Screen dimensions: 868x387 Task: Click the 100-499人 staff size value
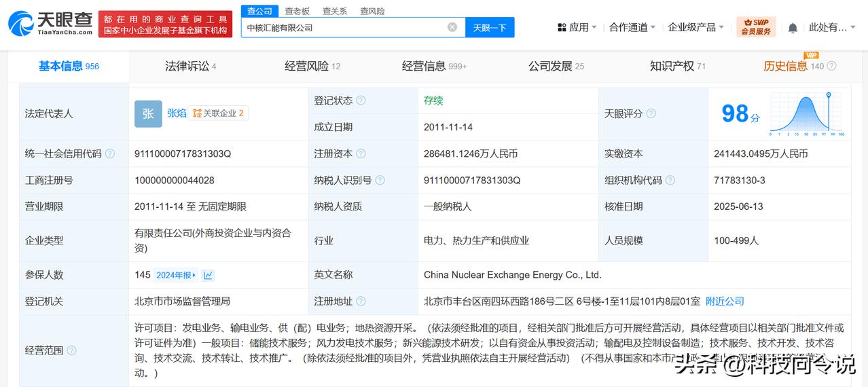736,240
